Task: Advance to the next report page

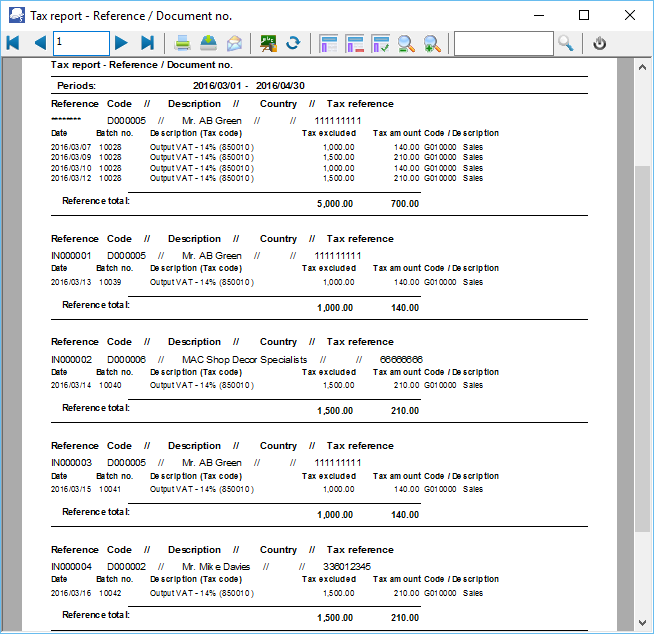Action: pyautogui.click(x=121, y=43)
